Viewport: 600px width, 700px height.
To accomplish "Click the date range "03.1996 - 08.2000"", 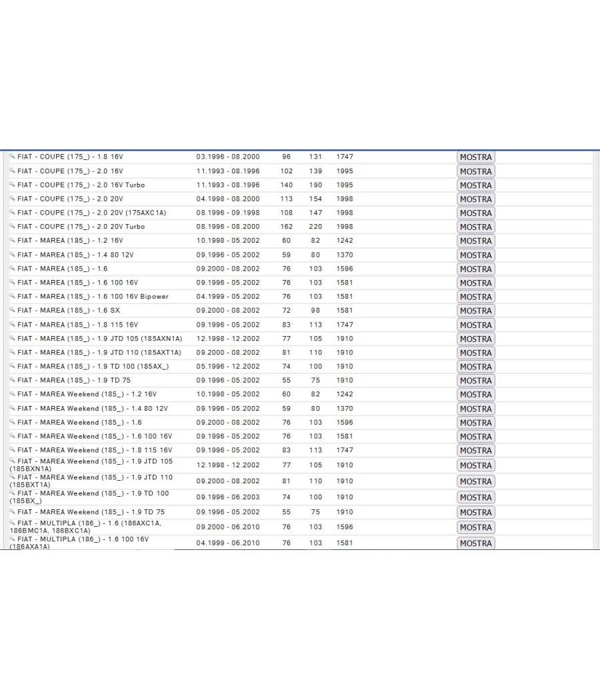I will coord(228,157).
